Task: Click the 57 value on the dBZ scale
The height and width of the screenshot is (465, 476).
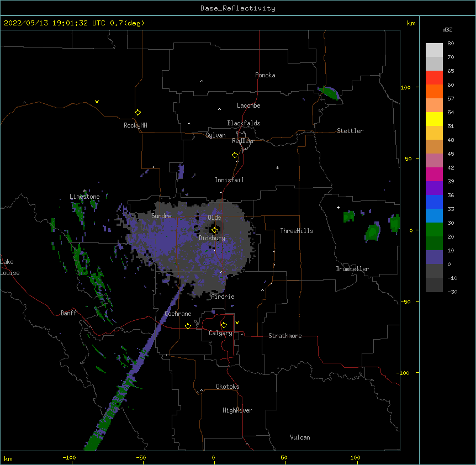Action: coord(451,99)
